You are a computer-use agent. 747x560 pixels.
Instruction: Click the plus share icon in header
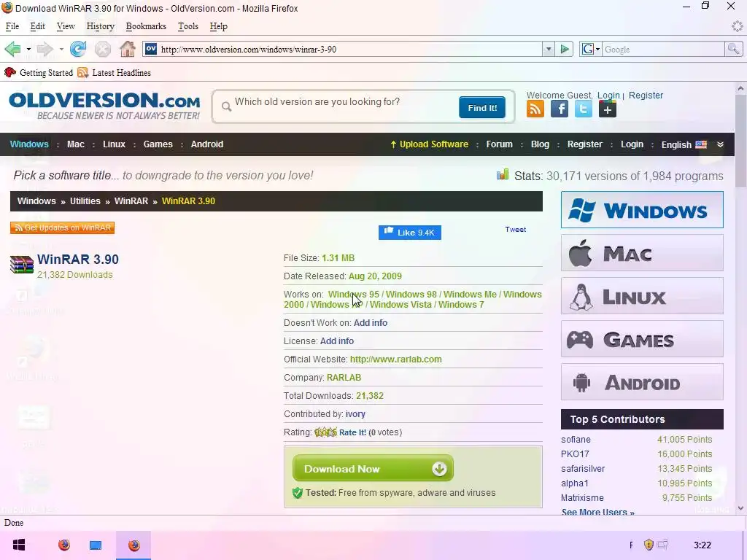click(x=608, y=109)
